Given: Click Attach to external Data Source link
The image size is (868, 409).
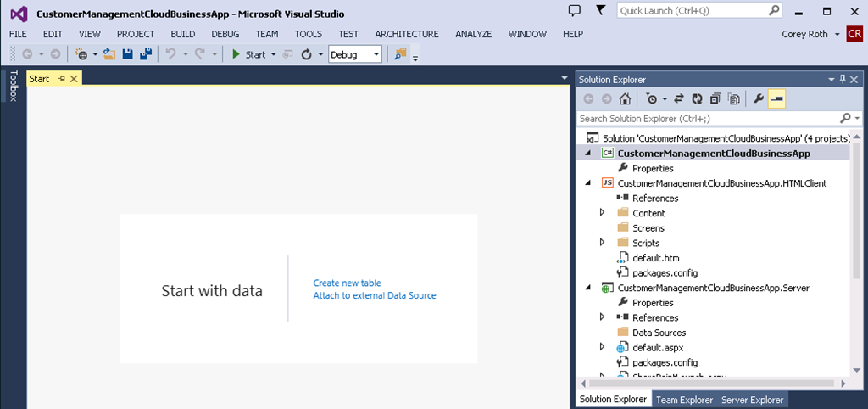Looking at the screenshot, I should click(x=375, y=295).
